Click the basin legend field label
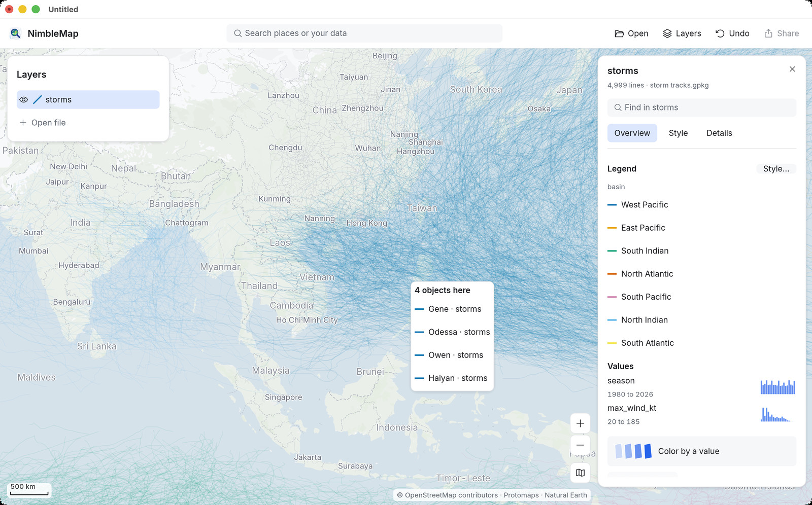The width and height of the screenshot is (812, 505). tap(616, 187)
